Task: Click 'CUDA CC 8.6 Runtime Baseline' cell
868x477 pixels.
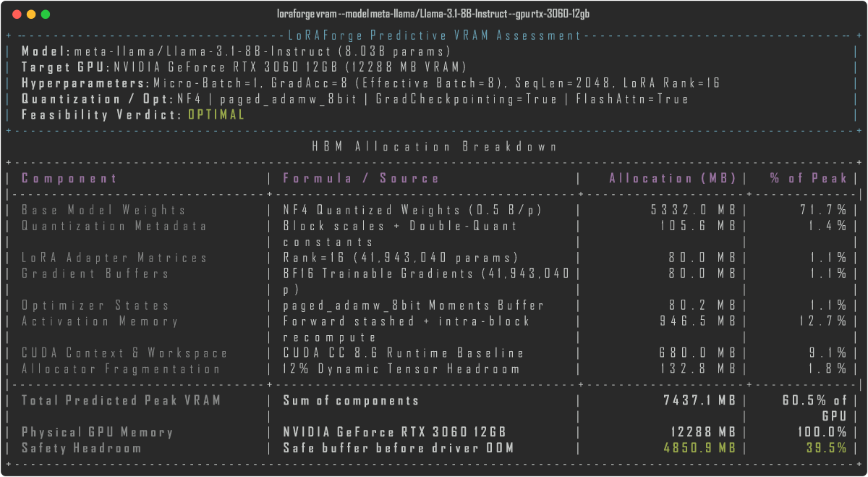Action: pos(404,354)
